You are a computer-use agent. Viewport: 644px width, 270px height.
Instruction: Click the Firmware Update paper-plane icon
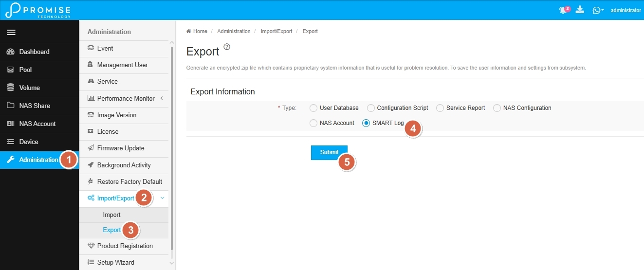pyautogui.click(x=91, y=148)
